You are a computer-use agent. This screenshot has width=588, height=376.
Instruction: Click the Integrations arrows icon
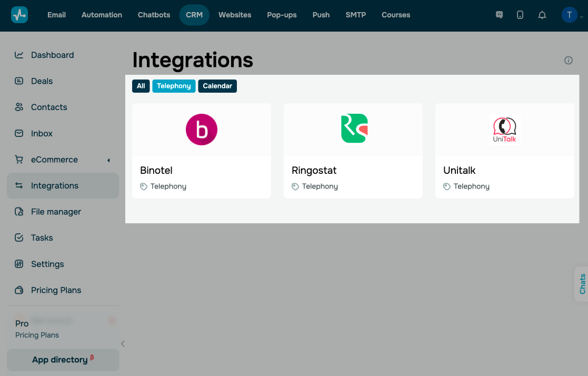tap(19, 185)
